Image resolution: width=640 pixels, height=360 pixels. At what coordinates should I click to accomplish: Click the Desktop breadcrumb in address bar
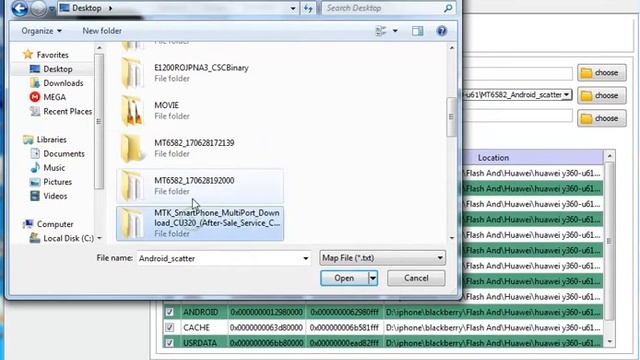point(87,8)
